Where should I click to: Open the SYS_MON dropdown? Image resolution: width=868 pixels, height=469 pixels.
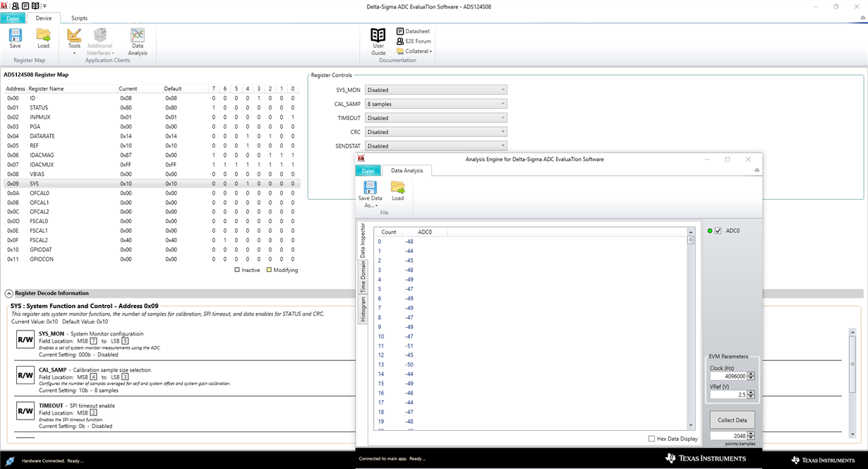436,90
